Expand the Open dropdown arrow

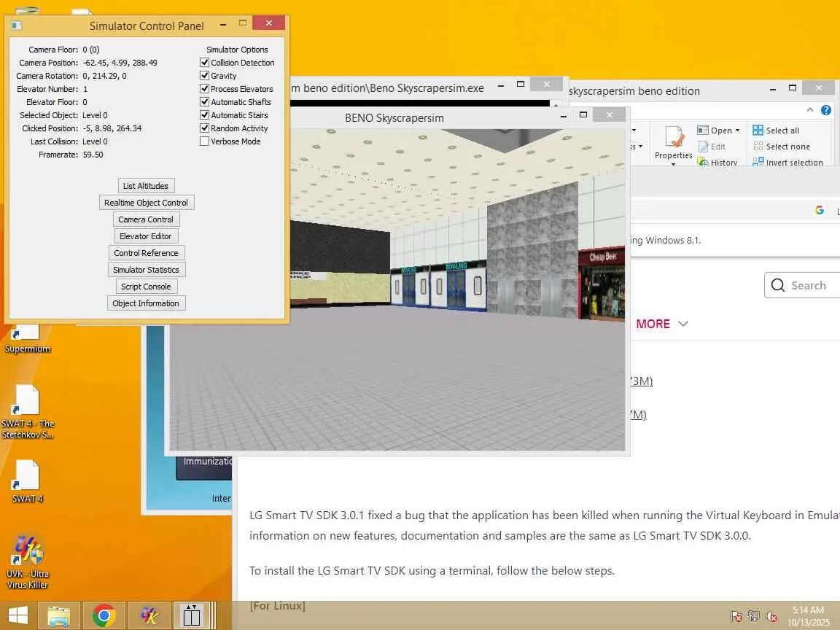[738, 131]
